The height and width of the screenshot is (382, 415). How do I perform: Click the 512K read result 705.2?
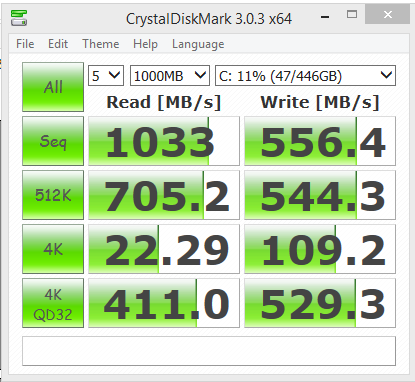point(164,195)
